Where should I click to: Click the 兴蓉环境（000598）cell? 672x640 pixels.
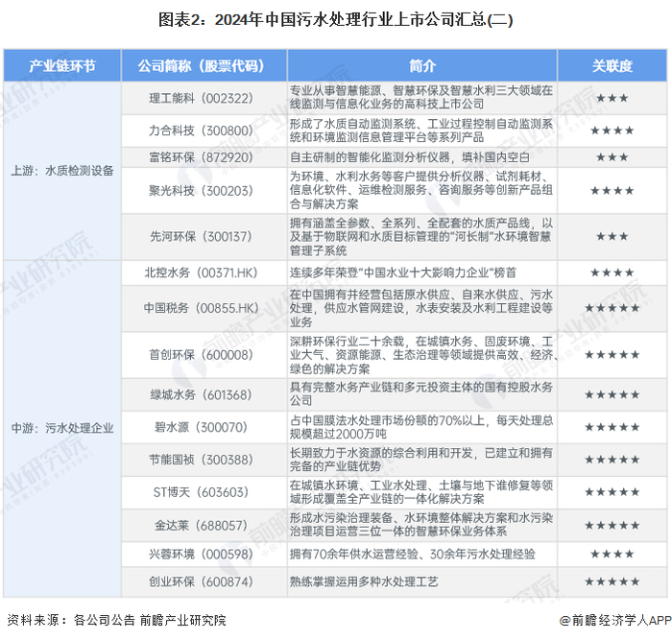(204, 554)
